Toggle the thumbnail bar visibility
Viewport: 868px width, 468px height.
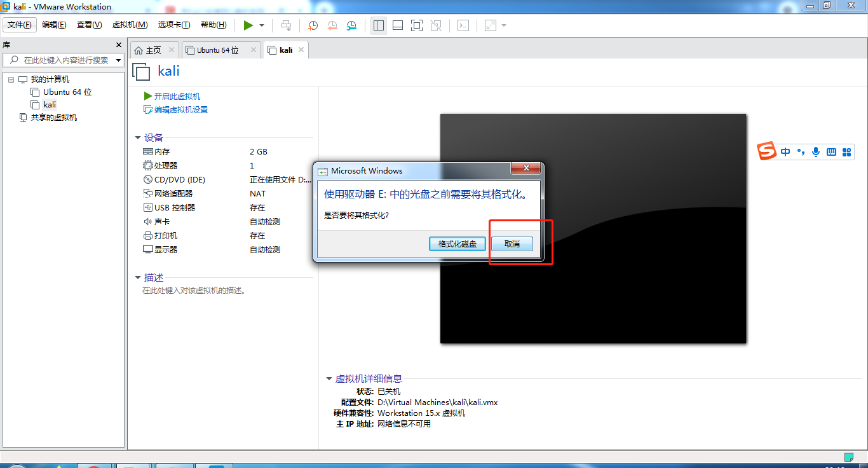(398, 25)
